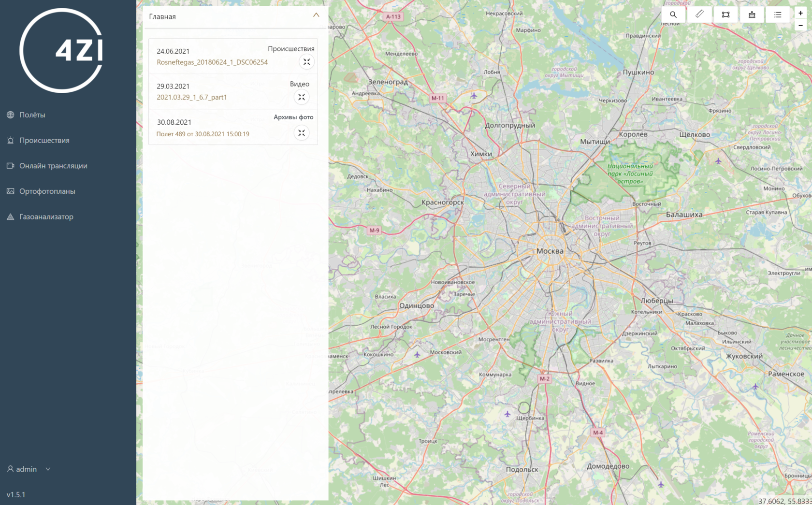Center map on photo archive flight 489

tap(302, 133)
